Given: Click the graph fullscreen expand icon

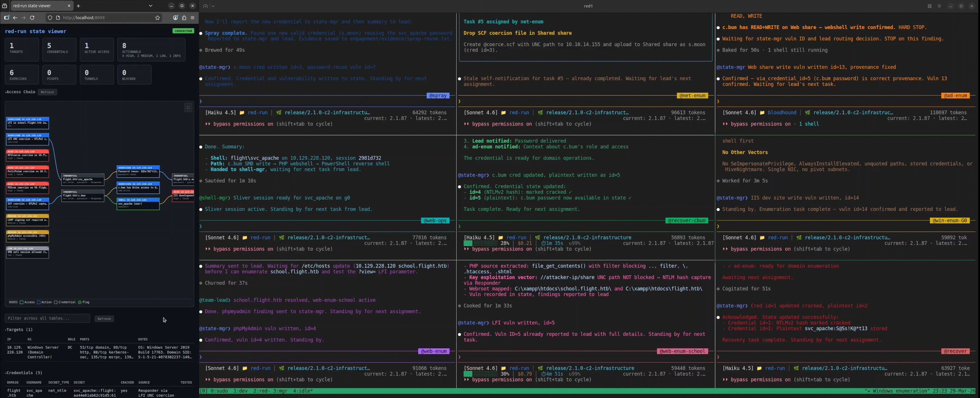Looking at the screenshot, I should click(188, 107).
